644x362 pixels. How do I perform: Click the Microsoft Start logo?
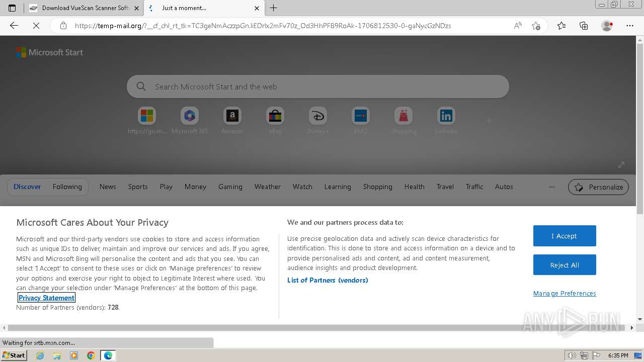pos(49,52)
